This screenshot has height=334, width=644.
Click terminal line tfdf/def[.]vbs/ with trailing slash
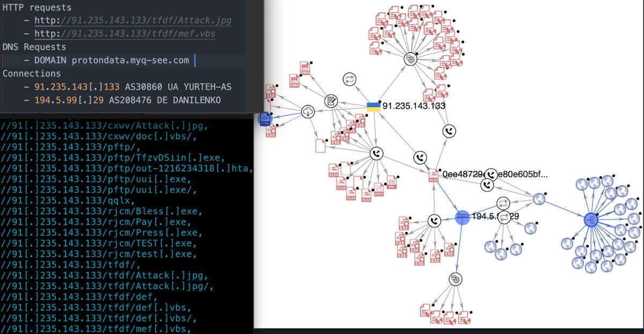tap(99, 317)
